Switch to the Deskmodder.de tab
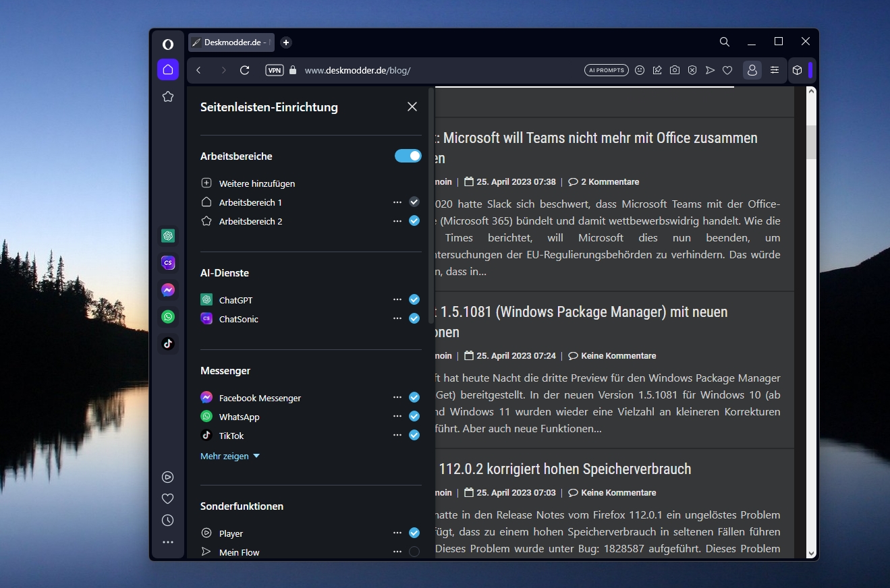Screen dimensions: 890x588 [231, 42]
